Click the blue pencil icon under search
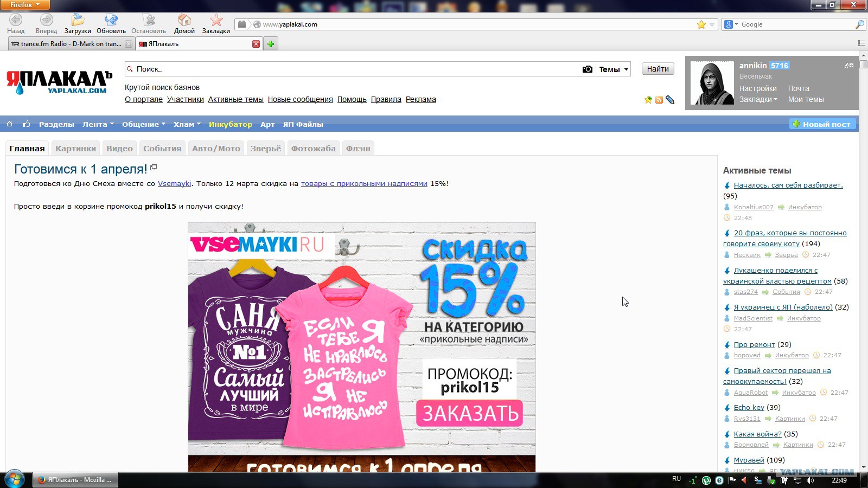Image resolution: width=868 pixels, height=488 pixels. point(670,100)
